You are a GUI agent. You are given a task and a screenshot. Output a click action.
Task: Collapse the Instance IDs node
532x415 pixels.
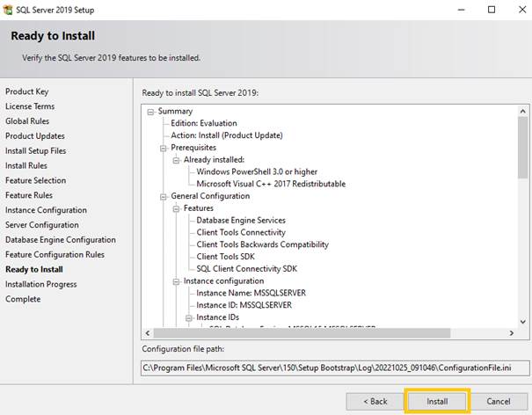click(187, 317)
